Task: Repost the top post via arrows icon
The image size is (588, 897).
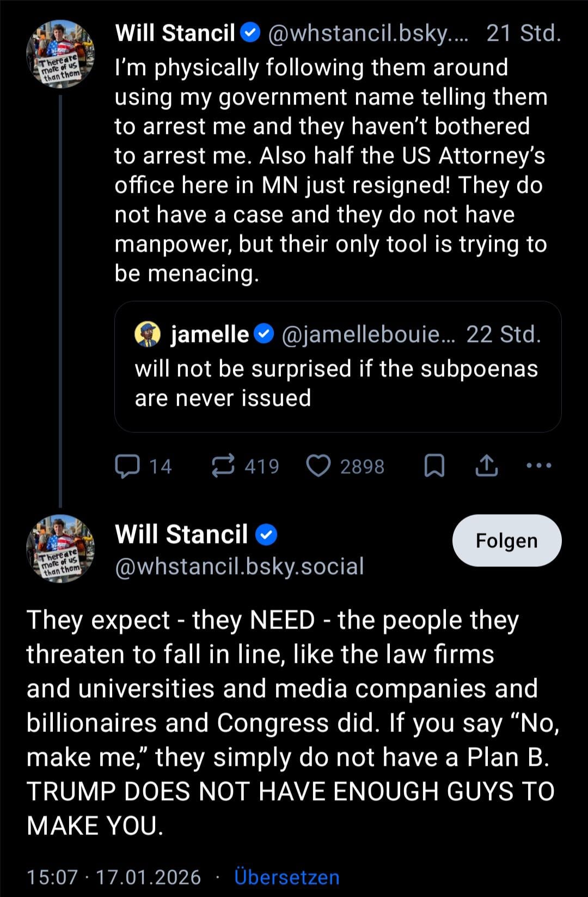Action: (x=223, y=466)
